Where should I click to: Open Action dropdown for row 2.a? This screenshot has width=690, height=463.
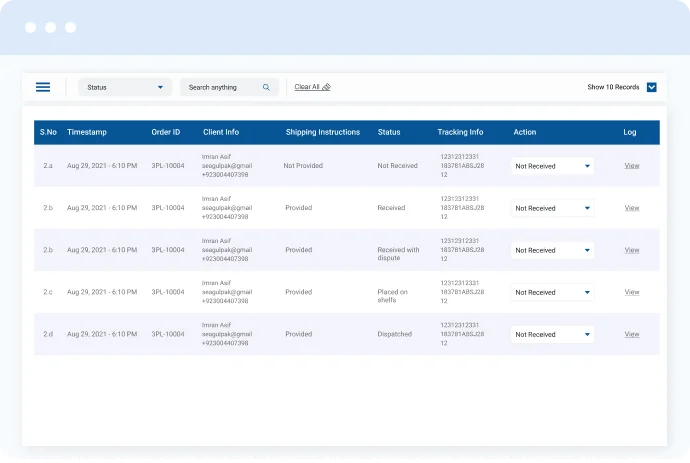552,166
